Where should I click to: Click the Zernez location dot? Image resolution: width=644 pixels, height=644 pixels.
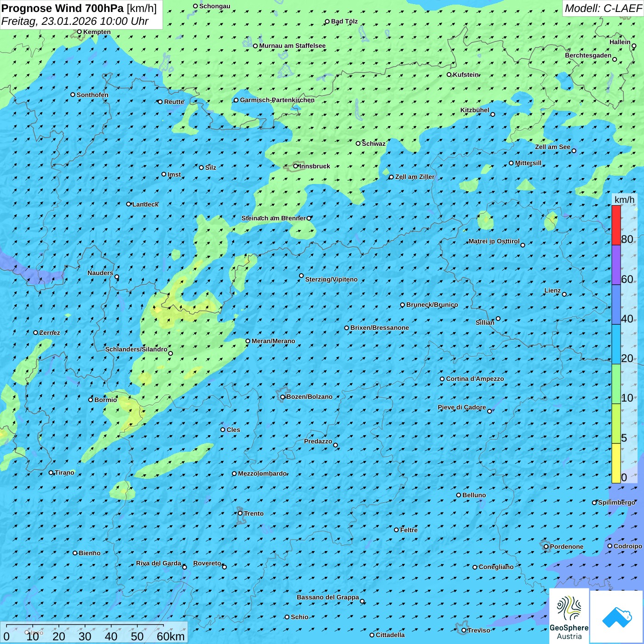point(35,333)
